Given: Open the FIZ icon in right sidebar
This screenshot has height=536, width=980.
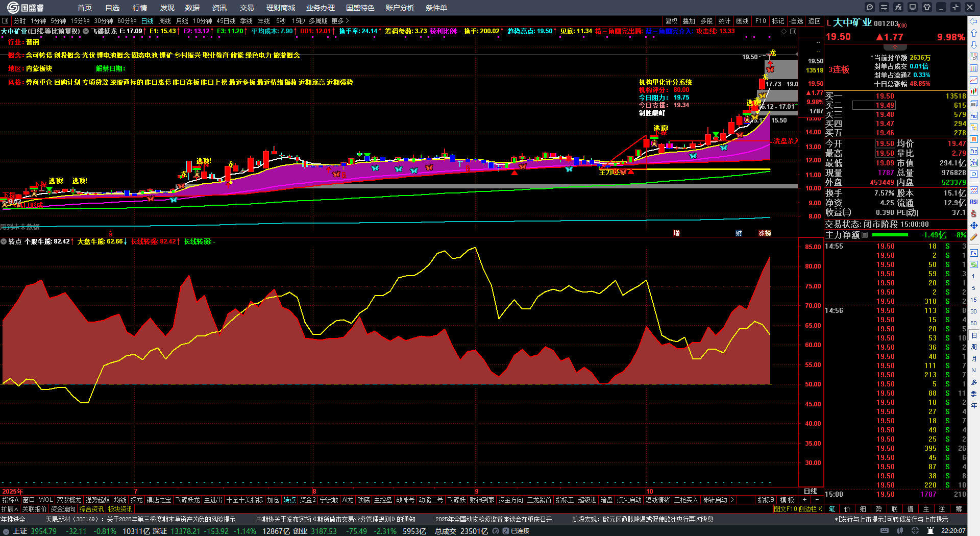Looking at the screenshot, I should pos(974,151).
